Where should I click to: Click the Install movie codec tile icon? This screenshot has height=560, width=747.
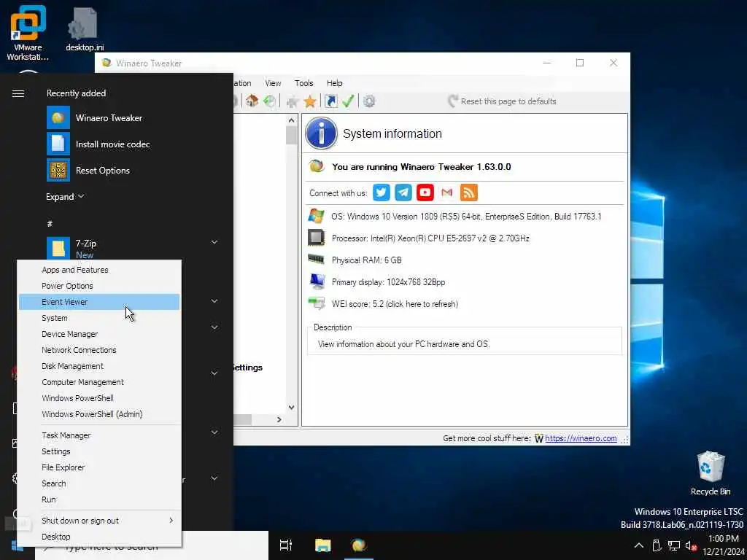(58, 144)
